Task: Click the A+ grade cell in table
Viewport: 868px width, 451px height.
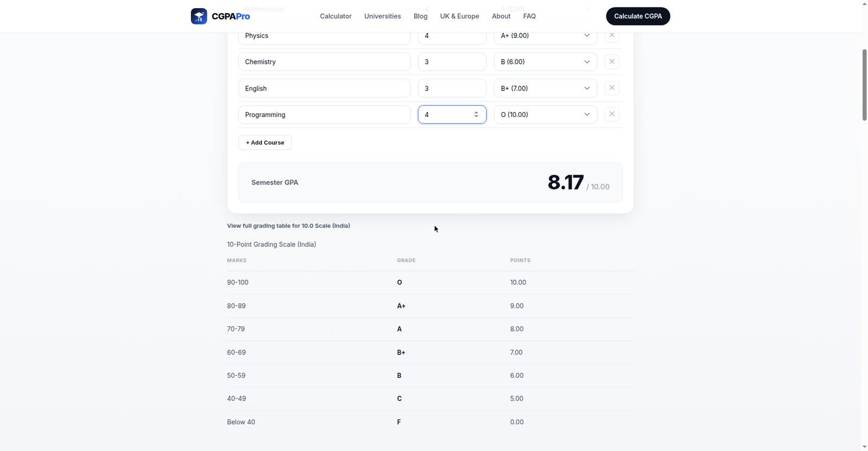Action: [401, 306]
